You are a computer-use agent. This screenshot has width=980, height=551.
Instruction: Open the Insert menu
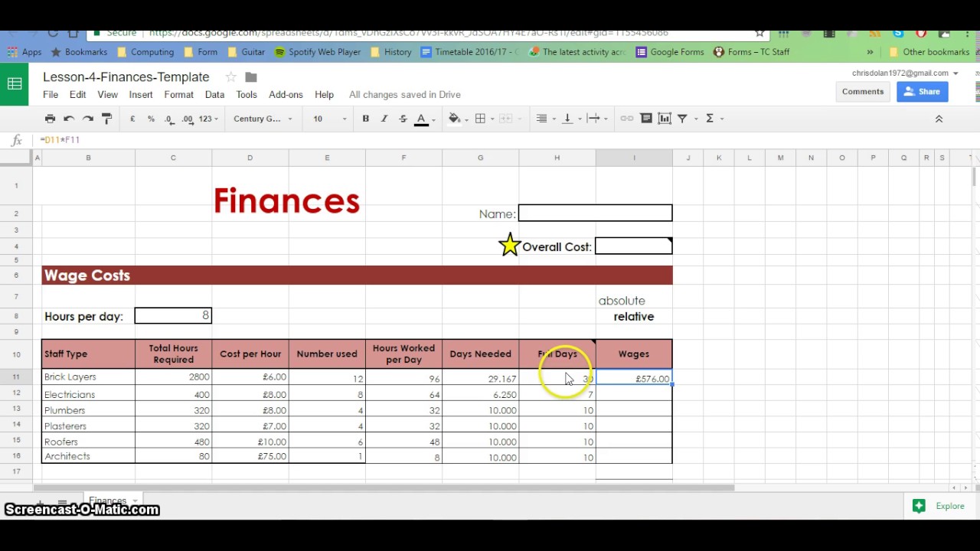(141, 95)
